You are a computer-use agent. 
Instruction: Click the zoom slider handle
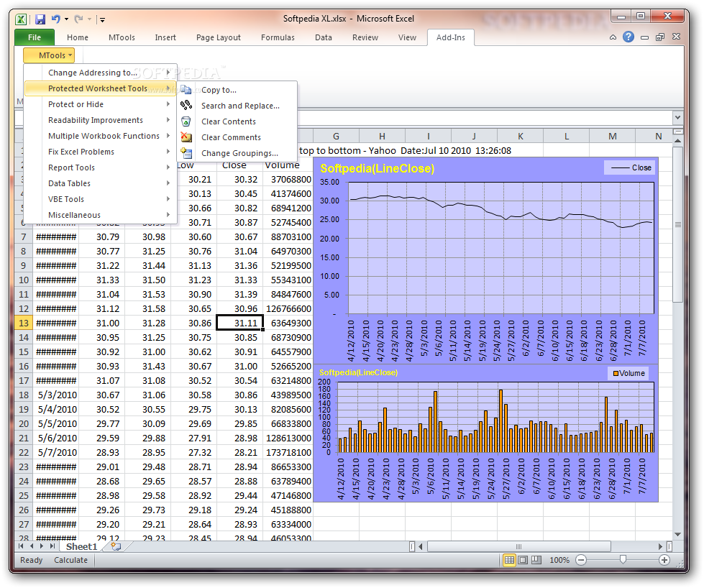pos(623,560)
